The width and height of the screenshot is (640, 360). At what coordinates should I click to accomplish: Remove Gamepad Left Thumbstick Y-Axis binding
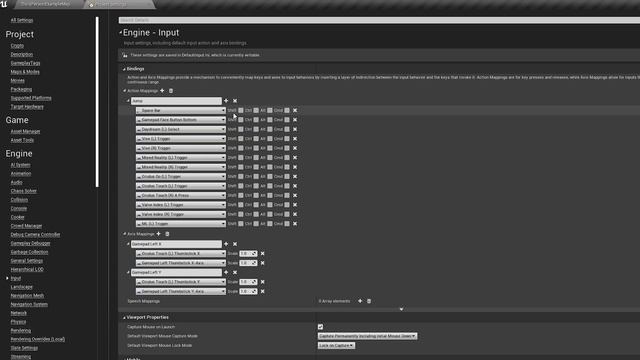pos(262,291)
